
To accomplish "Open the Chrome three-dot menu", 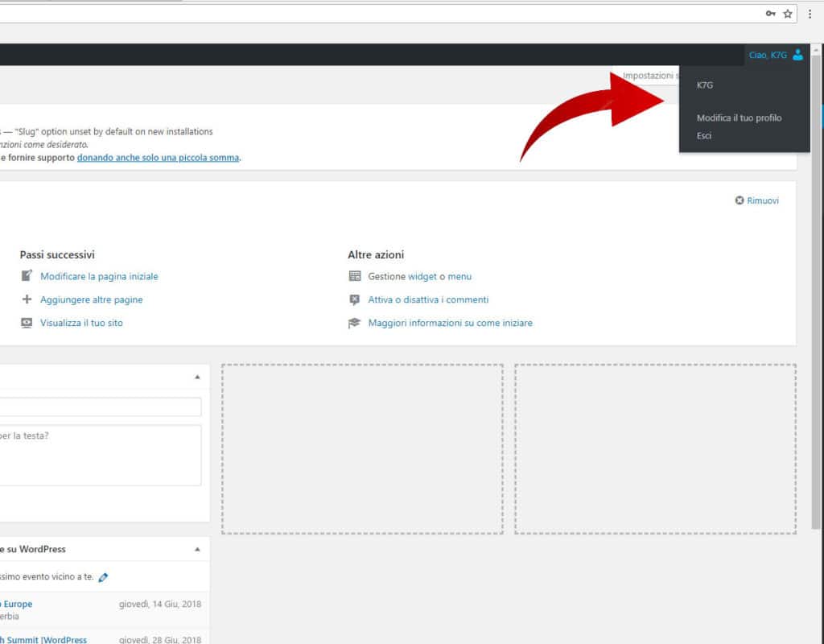I will [x=810, y=14].
